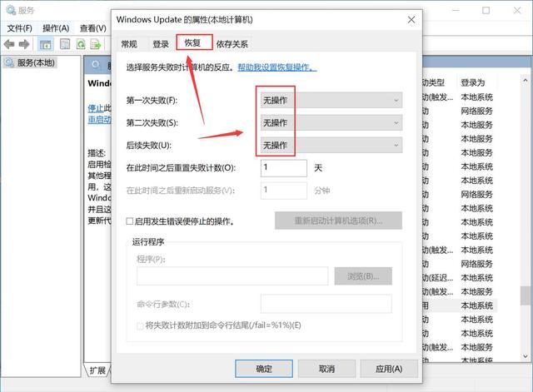Click the services list scrollbar thumb

pyautogui.click(x=526, y=295)
